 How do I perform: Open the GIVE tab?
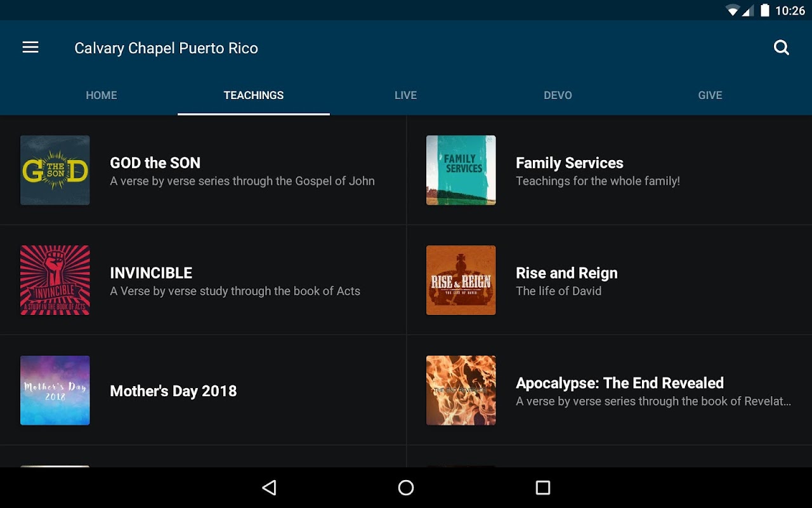point(710,95)
